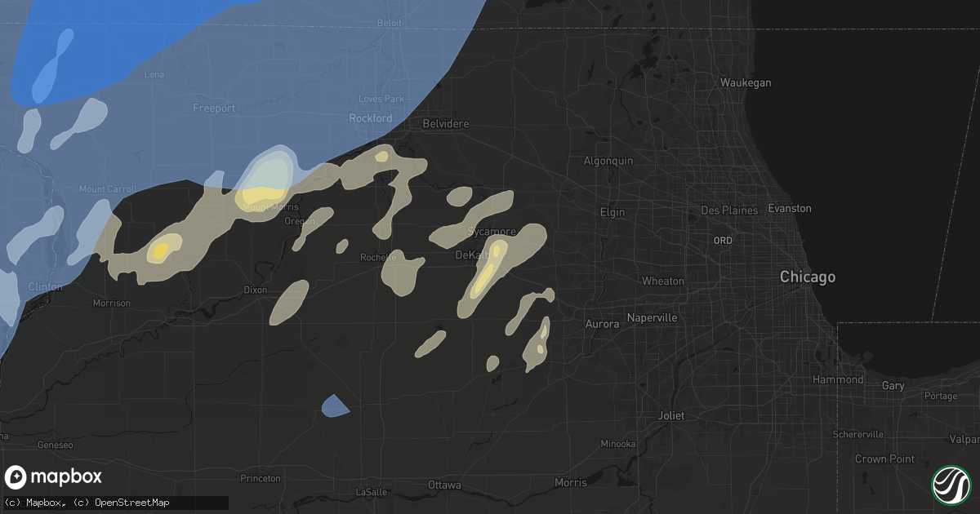980x514 pixels.
Task: Click the Aurora city label
Action: coord(603,324)
